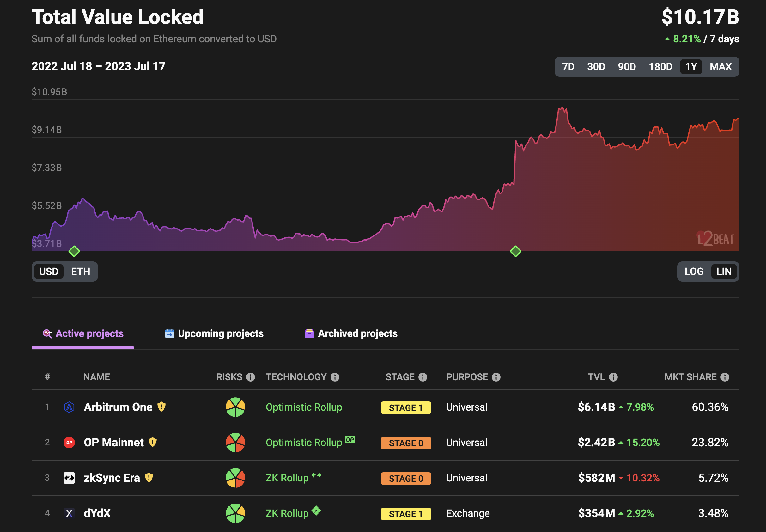This screenshot has height=532, width=766.
Task: Select the 30D time range
Action: point(596,67)
